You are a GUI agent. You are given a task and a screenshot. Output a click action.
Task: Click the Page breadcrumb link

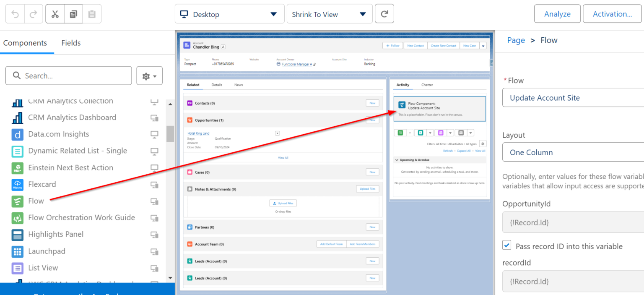pyautogui.click(x=516, y=40)
